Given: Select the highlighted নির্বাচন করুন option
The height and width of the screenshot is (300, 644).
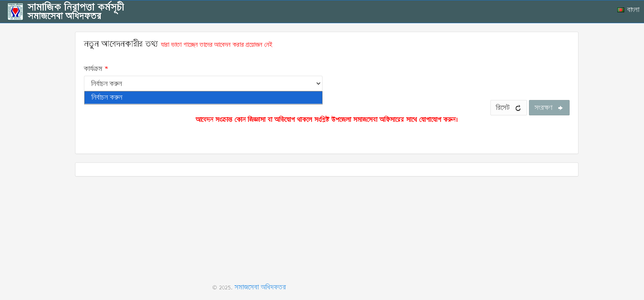Looking at the screenshot, I should (x=203, y=98).
